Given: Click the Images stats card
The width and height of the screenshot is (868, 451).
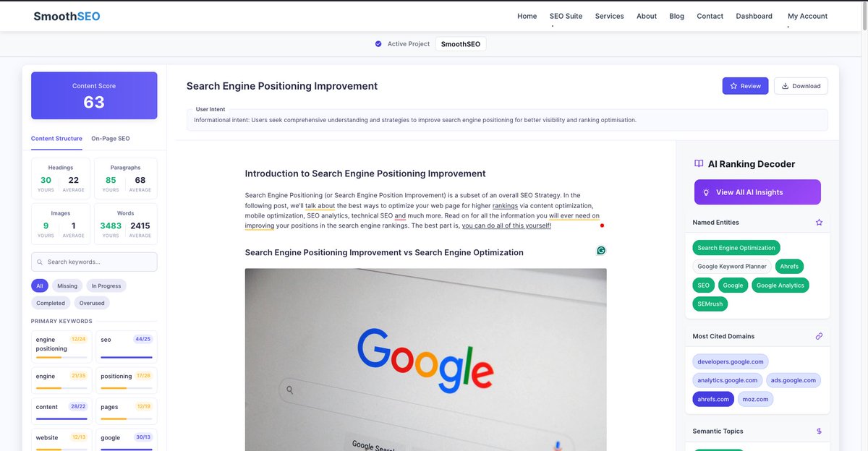Looking at the screenshot, I should point(61,224).
